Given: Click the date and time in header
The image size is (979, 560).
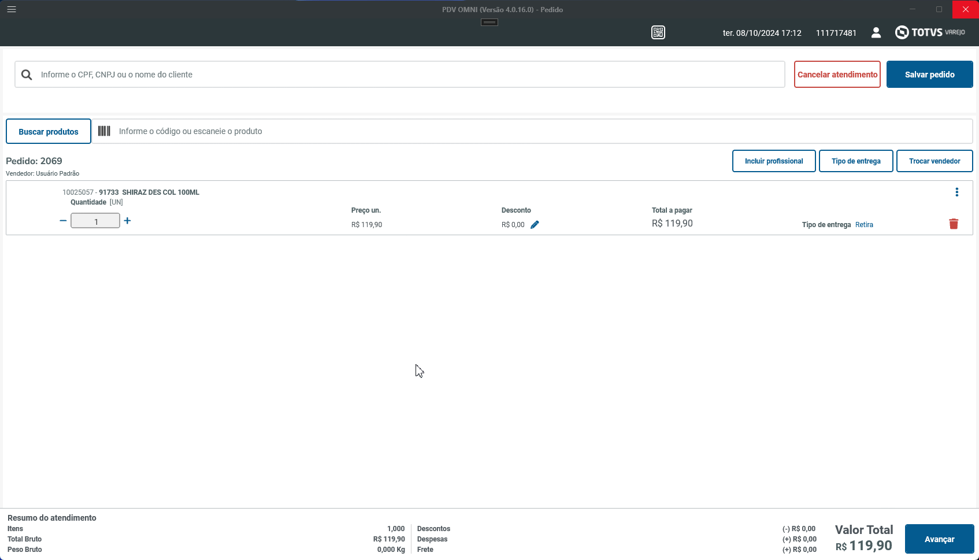Looking at the screenshot, I should pyautogui.click(x=762, y=33).
